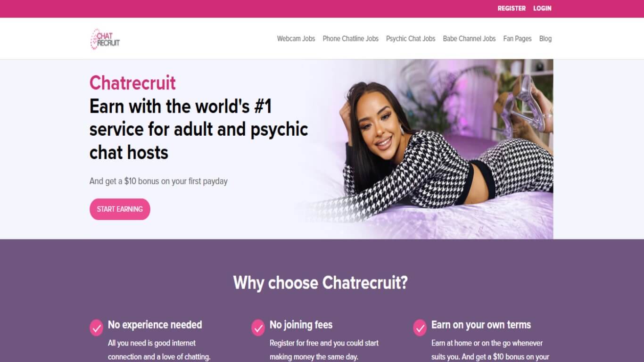This screenshot has width=644, height=362.
Task: Click the checkmark icon beside No joining fees
Action: (258, 328)
